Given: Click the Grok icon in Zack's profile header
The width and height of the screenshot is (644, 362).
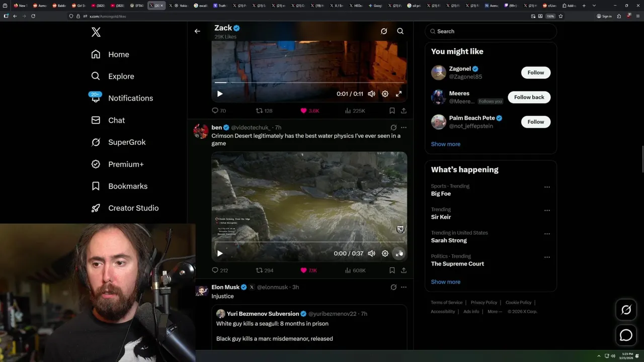Looking at the screenshot, I should [x=384, y=31].
